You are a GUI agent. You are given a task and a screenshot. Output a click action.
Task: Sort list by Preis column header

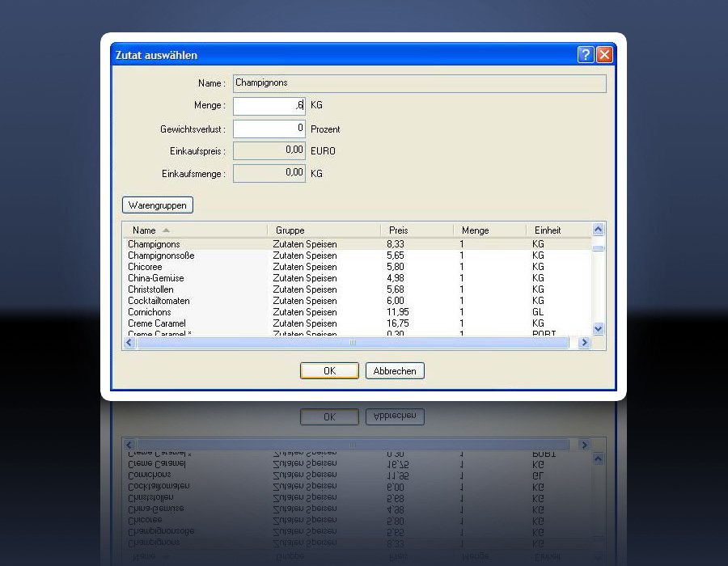[x=417, y=230]
